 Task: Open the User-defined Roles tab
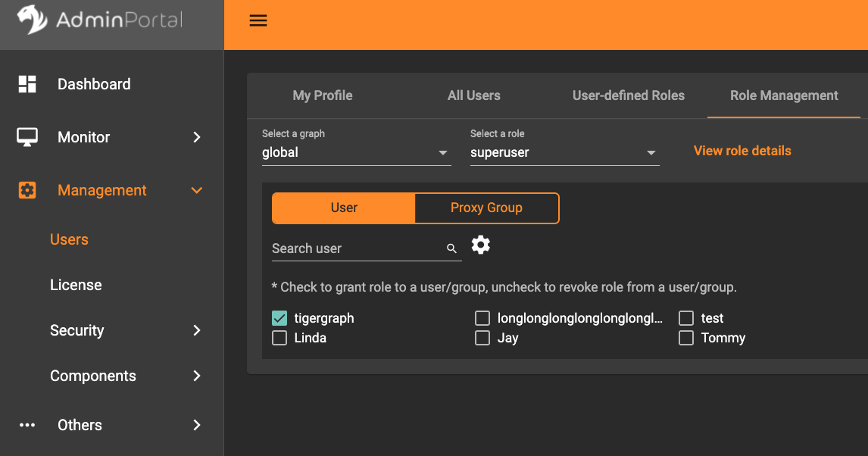coord(628,95)
